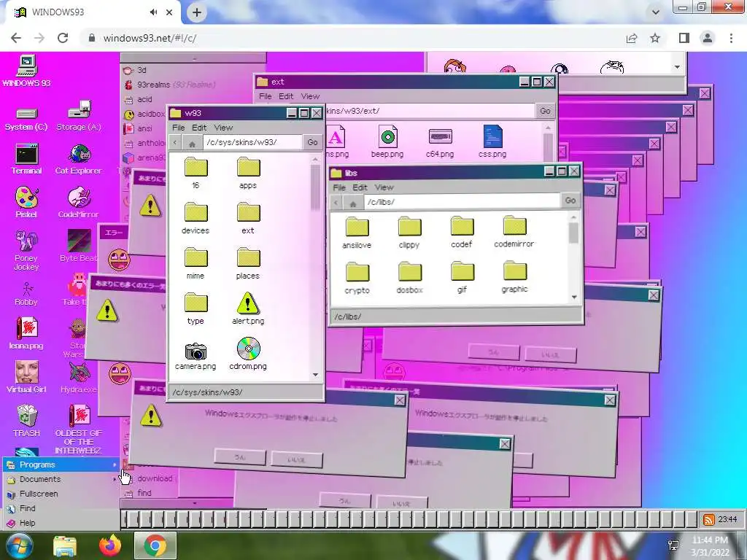Open the File menu in ext window
Screen dimensions: 747x560
click(266, 96)
